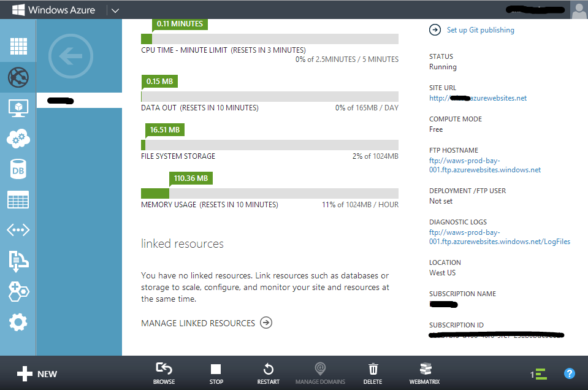Click the linked resources heading

pos(182,244)
